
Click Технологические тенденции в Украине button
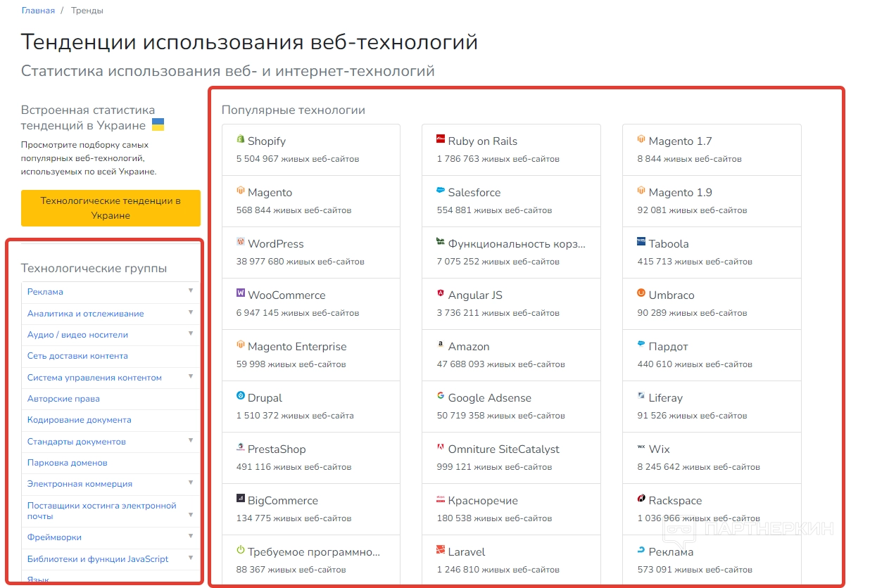(111, 208)
